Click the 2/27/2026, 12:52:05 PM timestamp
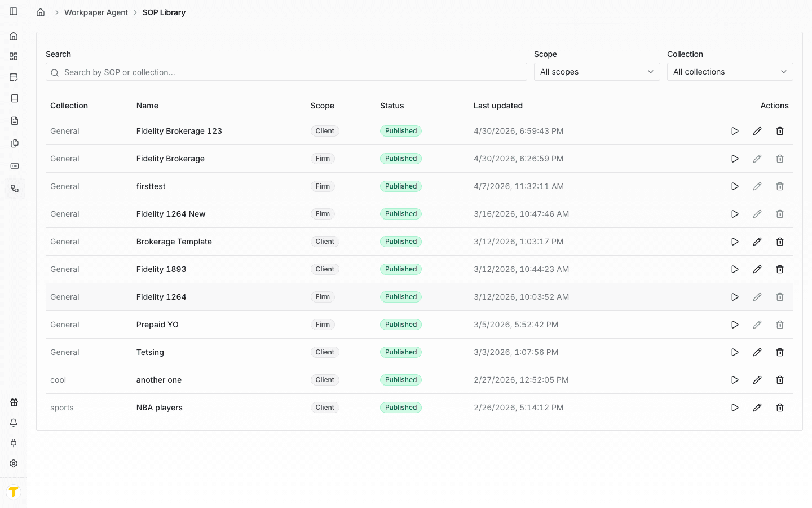This screenshot has width=812, height=508. (x=521, y=380)
